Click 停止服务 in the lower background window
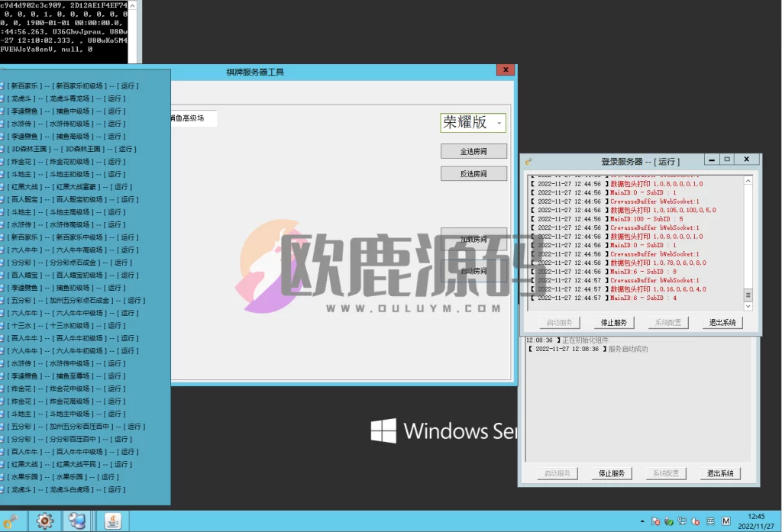 (612, 473)
